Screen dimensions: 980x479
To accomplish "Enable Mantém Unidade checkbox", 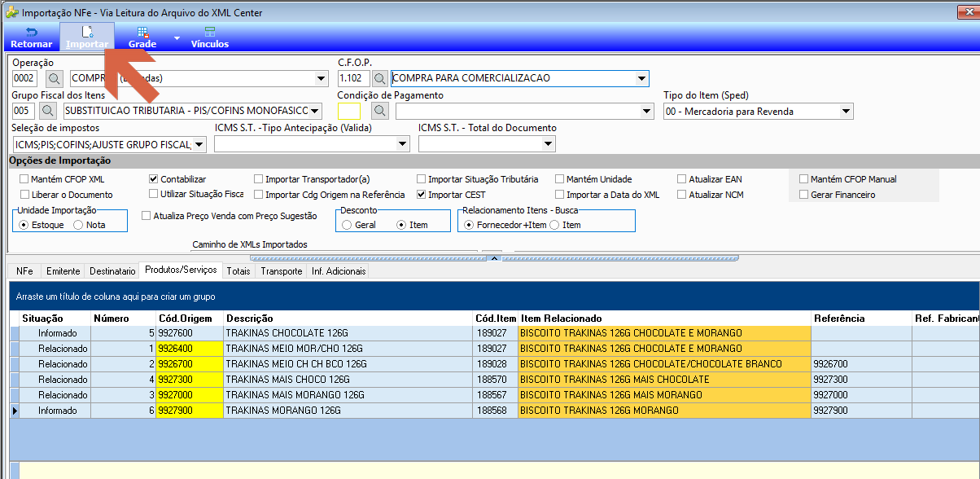I will [559, 179].
